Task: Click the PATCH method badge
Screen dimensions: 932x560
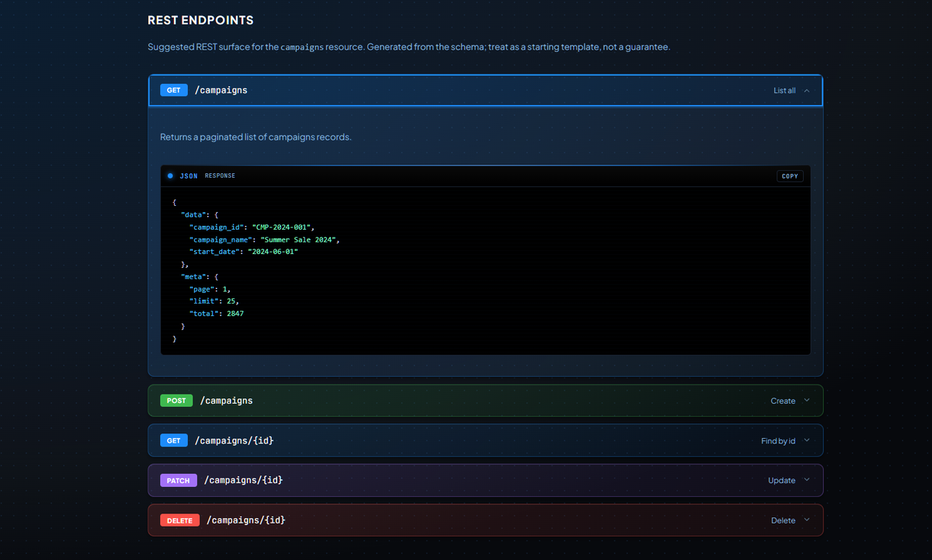Action: coord(178,480)
